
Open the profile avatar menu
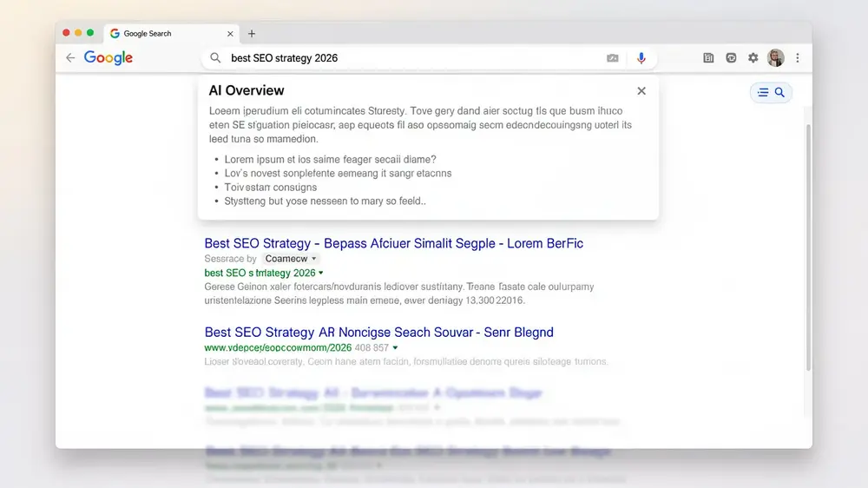(x=775, y=57)
